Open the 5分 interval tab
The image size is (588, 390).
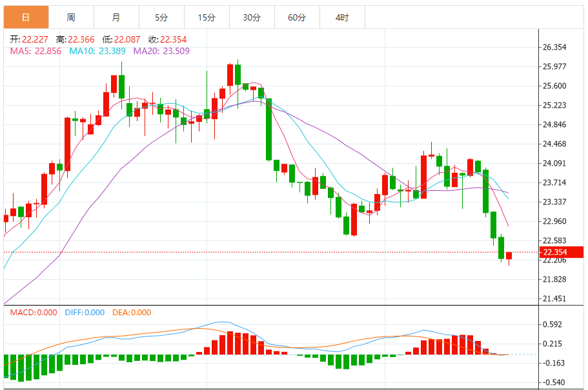point(161,17)
